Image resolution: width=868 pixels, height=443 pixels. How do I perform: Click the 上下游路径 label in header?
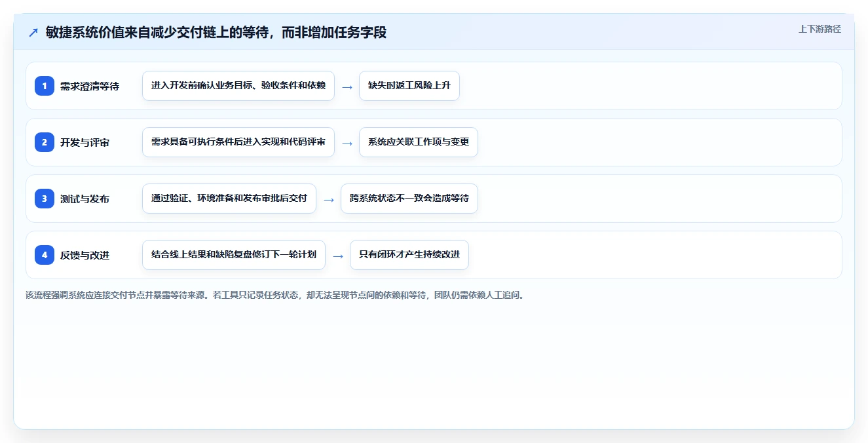coord(820,29)
